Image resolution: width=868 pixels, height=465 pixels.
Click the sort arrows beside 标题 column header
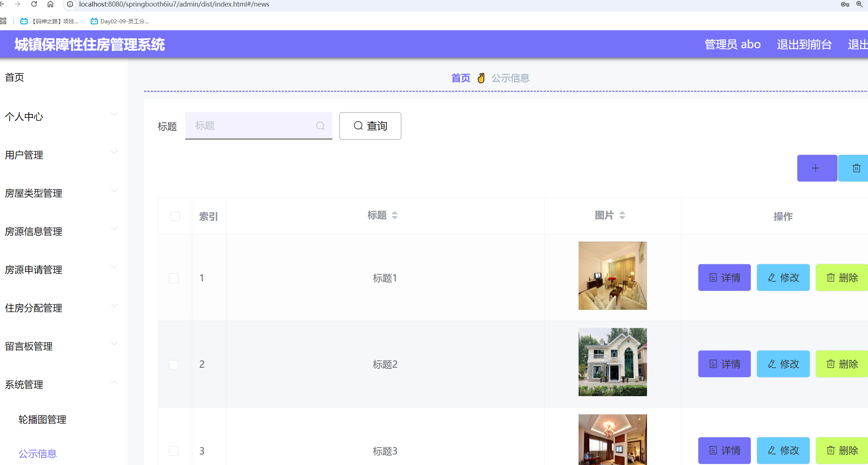[x=395, y=215]
